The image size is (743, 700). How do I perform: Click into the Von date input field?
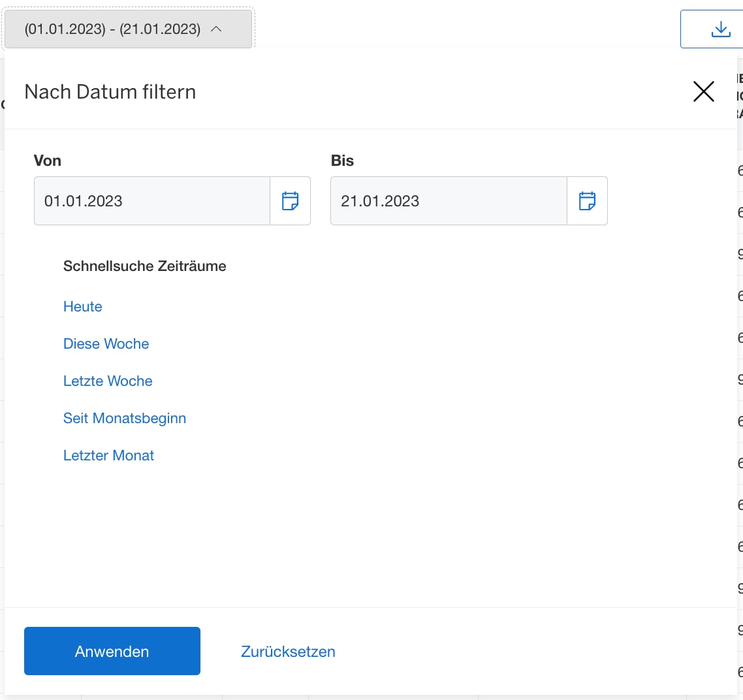(150, 200)
